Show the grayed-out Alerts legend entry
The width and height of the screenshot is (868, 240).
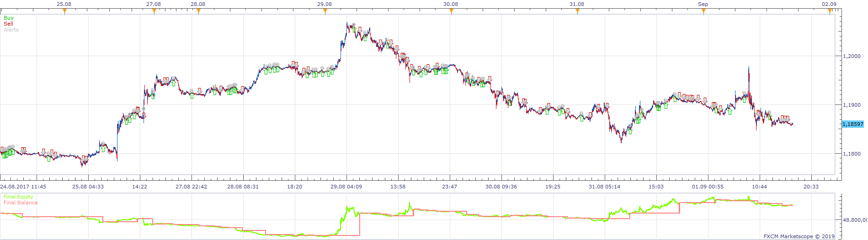pyautogui.click(x=11, y=30)
